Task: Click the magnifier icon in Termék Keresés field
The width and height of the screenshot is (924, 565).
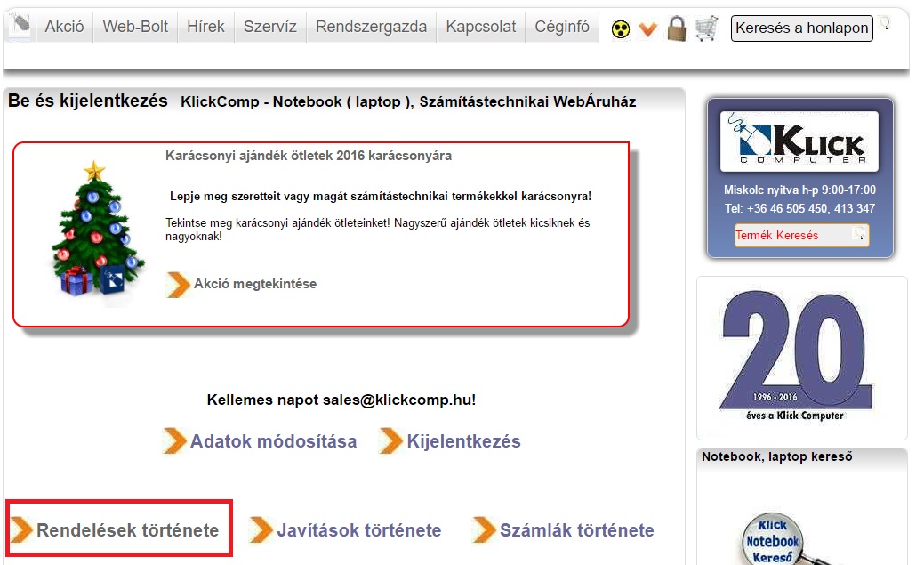Action: pyautogui.click(x=860, y=233)
